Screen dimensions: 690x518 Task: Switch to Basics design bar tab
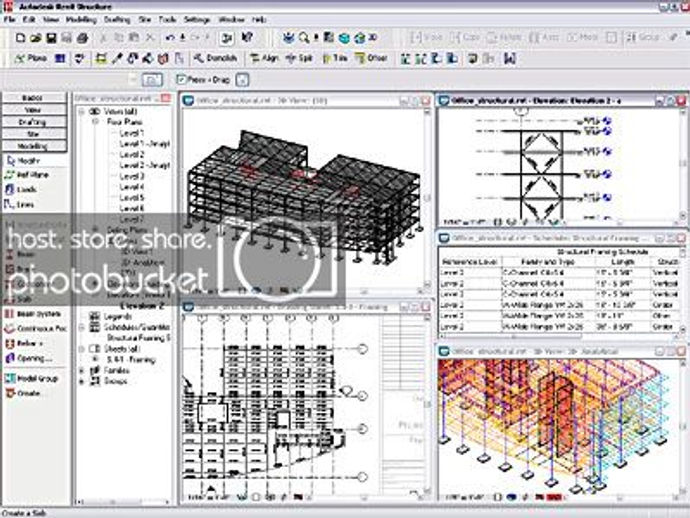(x=34, y=98)
